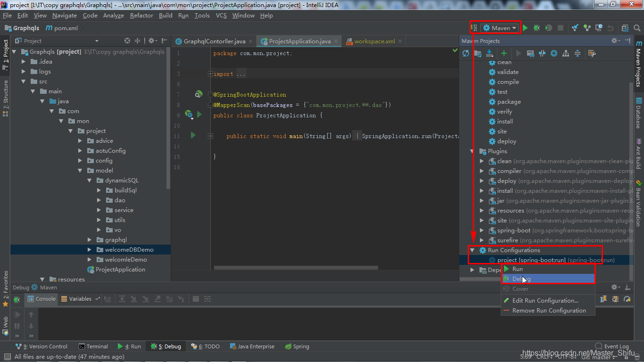Open Maven Projects panel gear menu
644x362 pixels.
pos(615,41)
